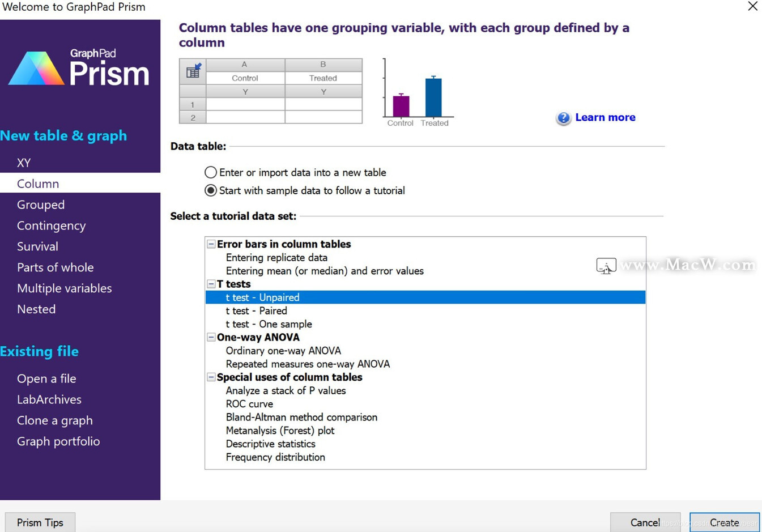Click the data table corner icon in preview
Screen dimensions: 762x532
click(193, 71)
